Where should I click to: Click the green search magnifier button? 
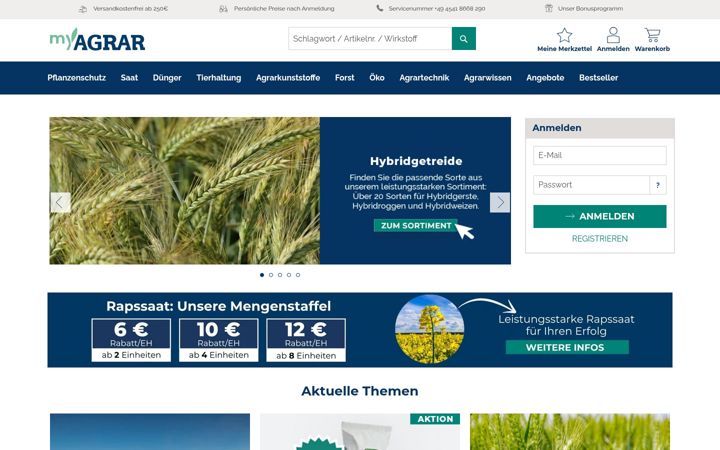click(464, 39)
